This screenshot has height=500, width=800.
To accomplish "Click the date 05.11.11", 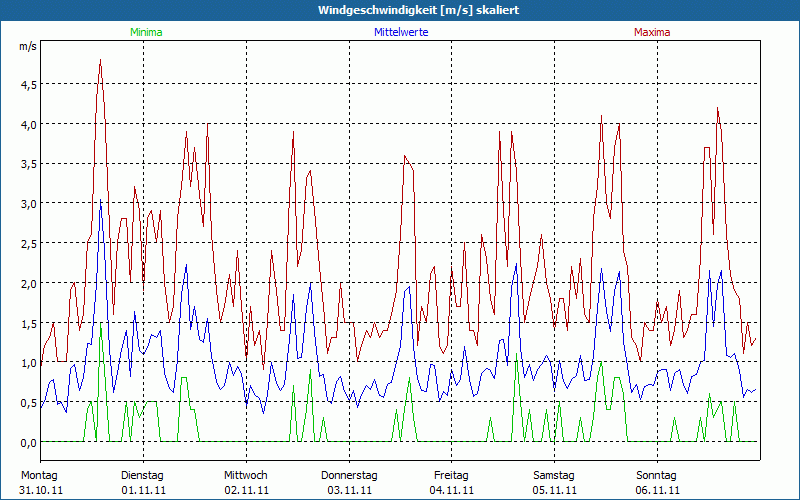I will 555,490.
